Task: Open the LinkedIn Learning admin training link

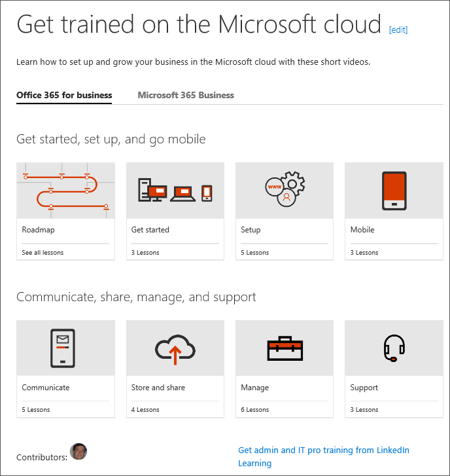Action: click(x=324, y=456)
